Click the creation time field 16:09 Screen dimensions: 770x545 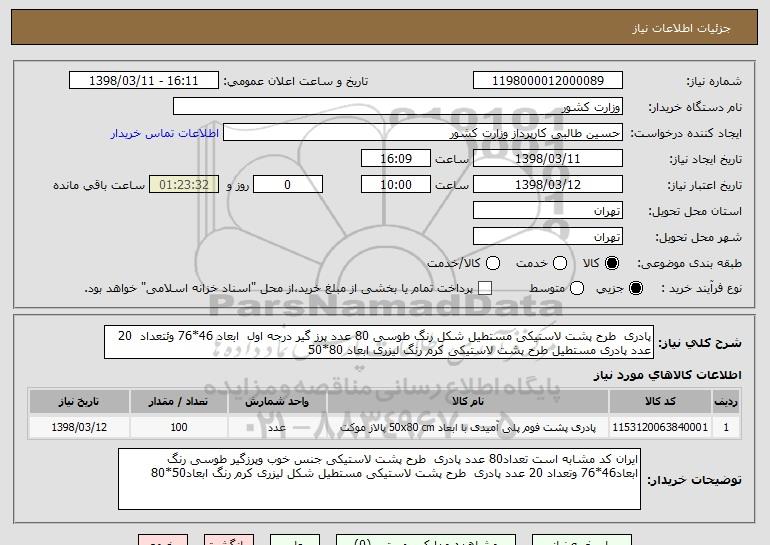coord(396,159)
